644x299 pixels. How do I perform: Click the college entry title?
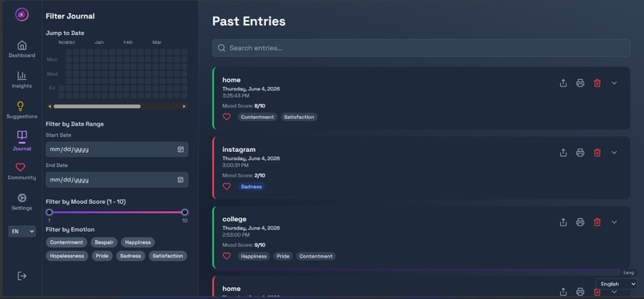(x=235, y=219)
